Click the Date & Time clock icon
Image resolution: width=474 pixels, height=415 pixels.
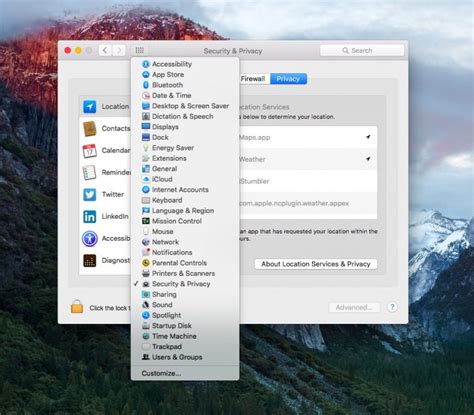[146, 95]
